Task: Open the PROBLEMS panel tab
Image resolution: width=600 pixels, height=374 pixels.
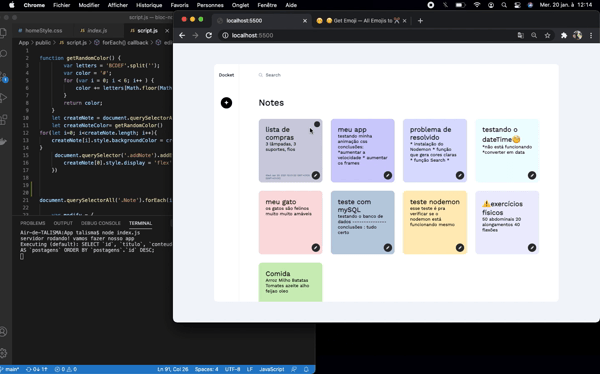Action: [x=33, y=223]
